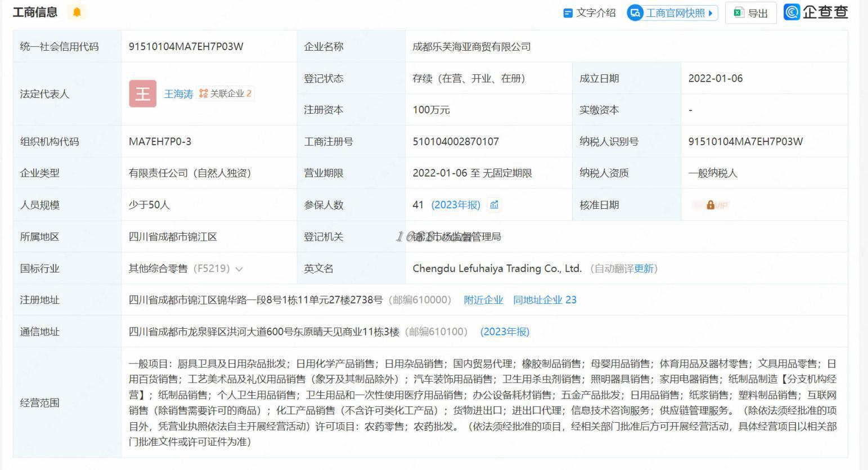View 同地址企业 23 same-address companies

(x=545, y=300)
